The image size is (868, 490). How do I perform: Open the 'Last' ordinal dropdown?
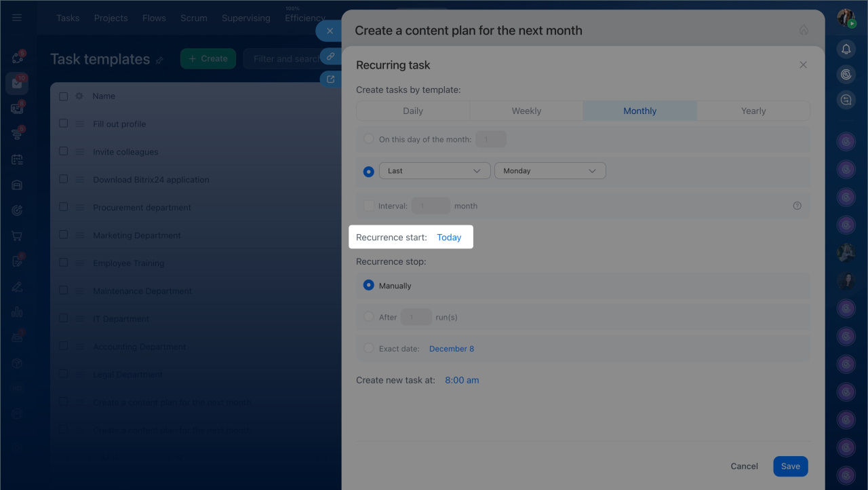pyautogui.click(x=434, y=171)
